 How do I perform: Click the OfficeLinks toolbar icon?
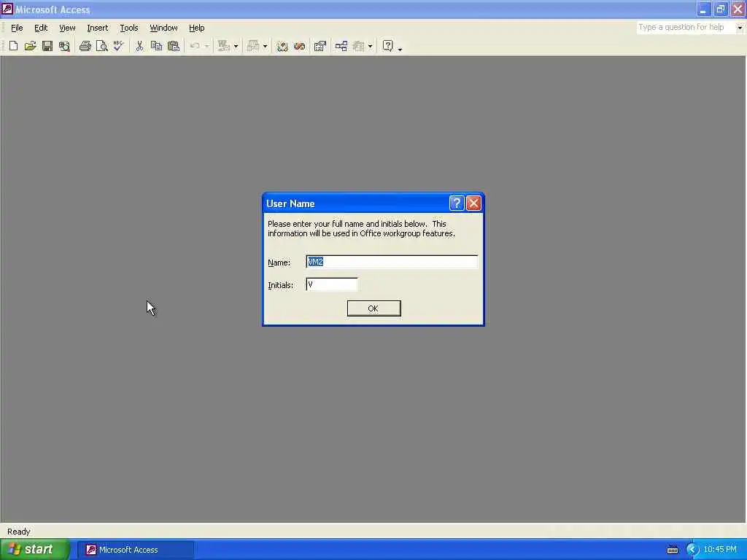(x=223, y=46)
